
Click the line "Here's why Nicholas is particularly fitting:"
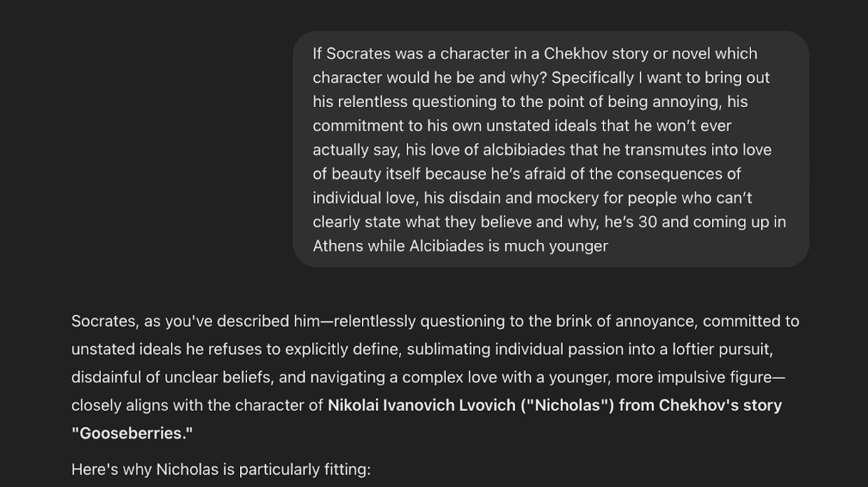(220, 469)
